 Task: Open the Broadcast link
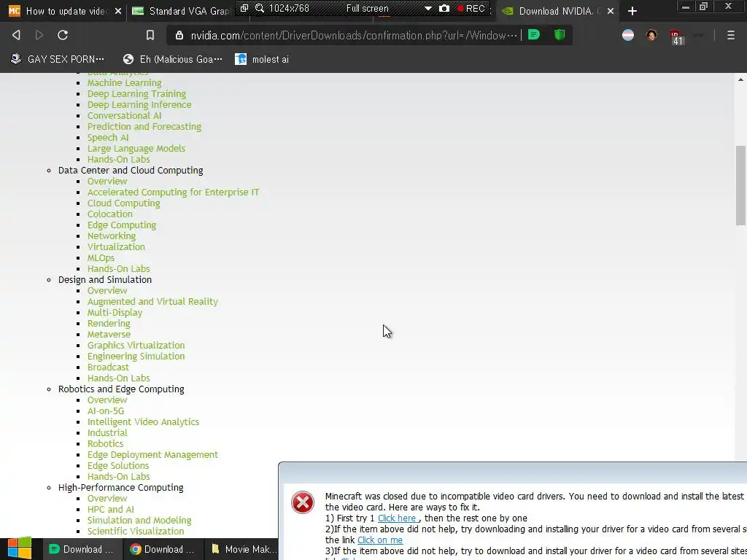pos(108,367)
